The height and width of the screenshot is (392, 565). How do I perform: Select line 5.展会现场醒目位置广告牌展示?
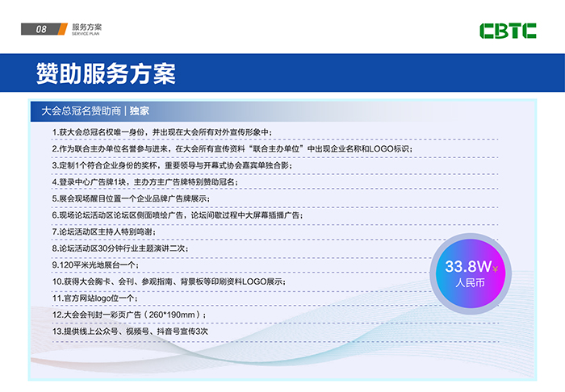pyautogui.click(x=131, y=198)
